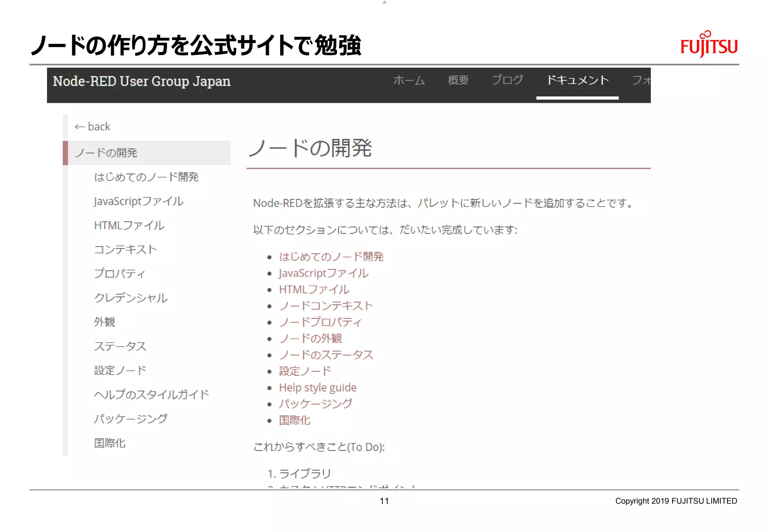Follow the 国際化 link in content list
The height and width of the screenshot is (532, 769).
(295, 421)
